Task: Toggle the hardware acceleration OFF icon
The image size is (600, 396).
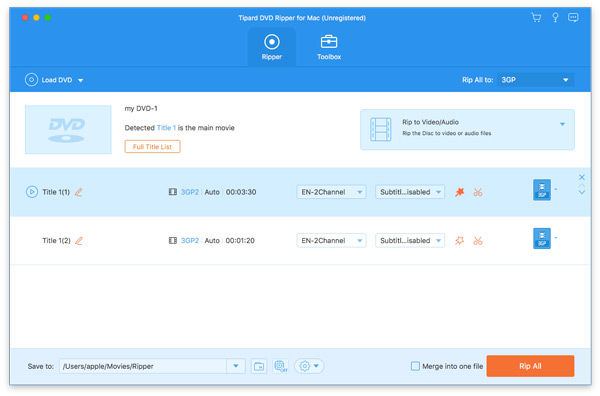Action: click(x=281, y=366)
